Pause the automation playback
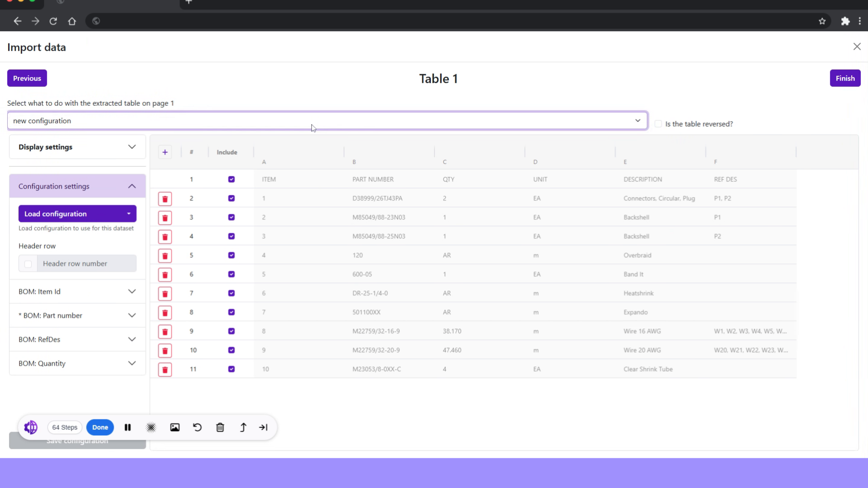 coord(127,427)
